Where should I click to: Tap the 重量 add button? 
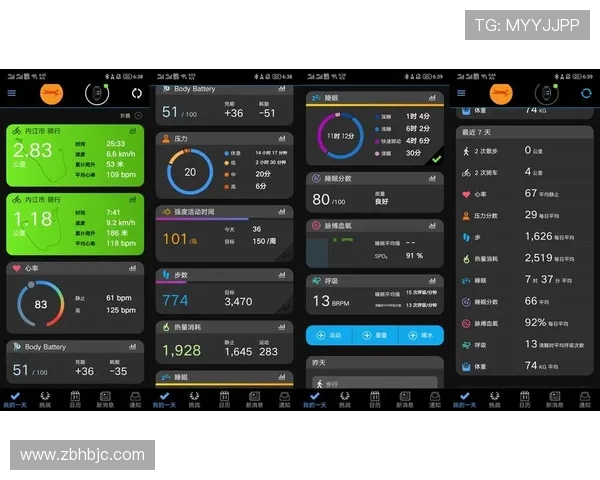point(375,335)
